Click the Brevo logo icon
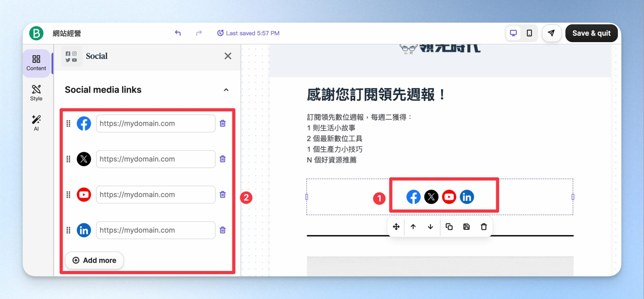Image resolution: width=644 pixels, height=299 pixels. (x=36, y=33)
